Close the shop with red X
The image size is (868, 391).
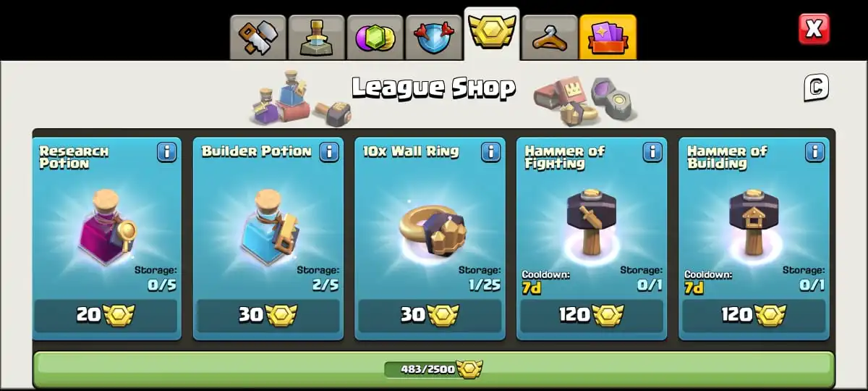point(814,29)
